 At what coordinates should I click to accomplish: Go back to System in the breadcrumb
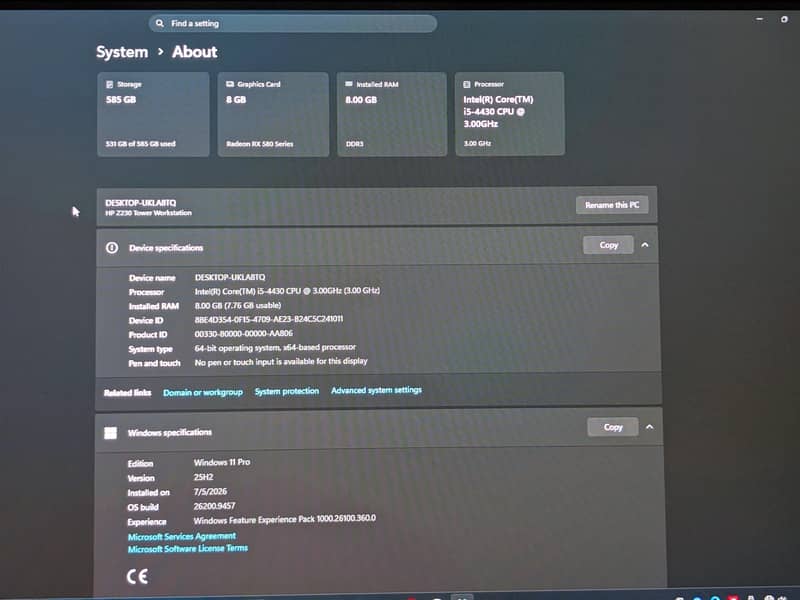[x=122, y=52]
